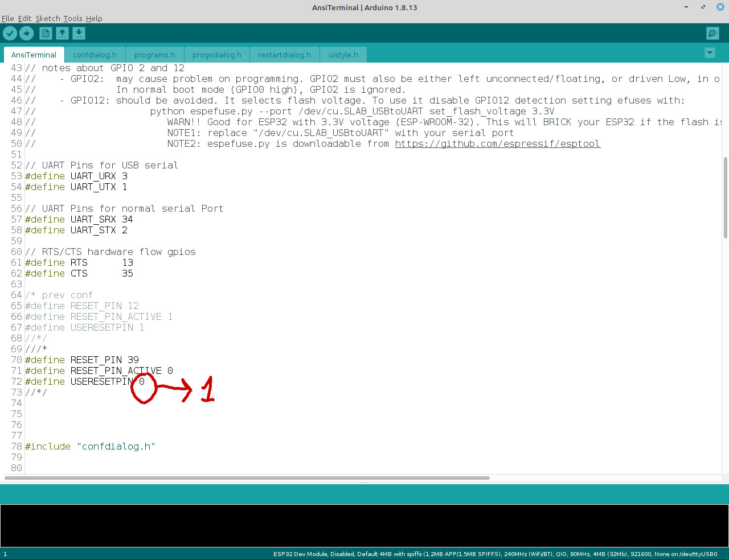Click the '#define CTS 35' line

coord(79,273)
